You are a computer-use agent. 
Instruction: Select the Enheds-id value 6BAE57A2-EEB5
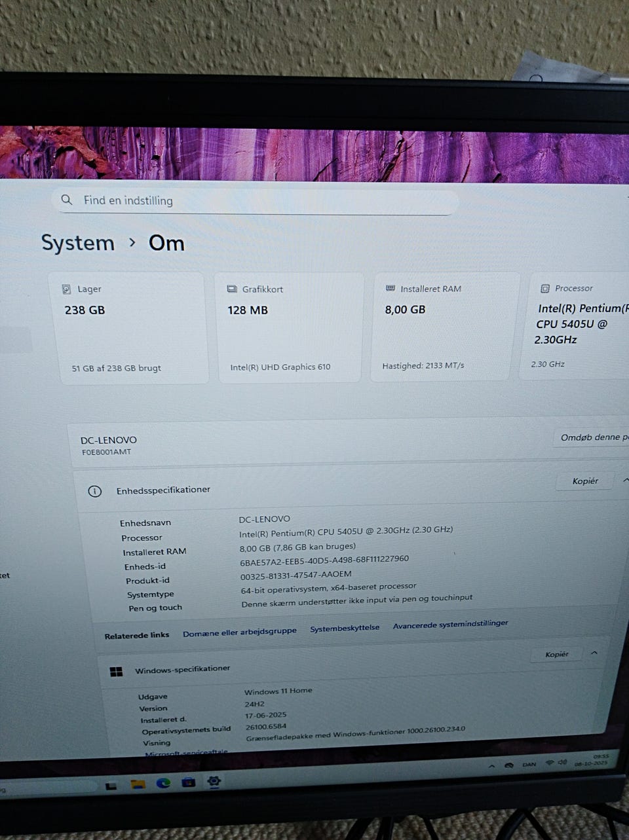click(x=324, y=560)
